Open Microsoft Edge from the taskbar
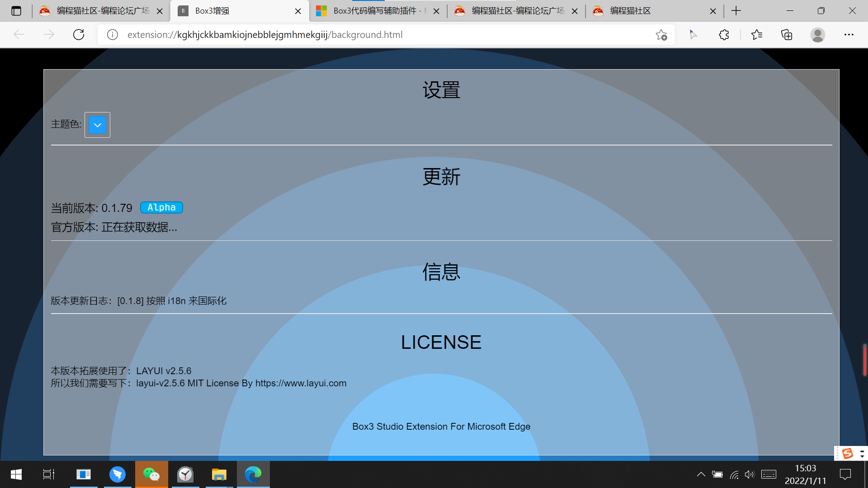Viewport: 868px width, 488px height. [253, 474]
